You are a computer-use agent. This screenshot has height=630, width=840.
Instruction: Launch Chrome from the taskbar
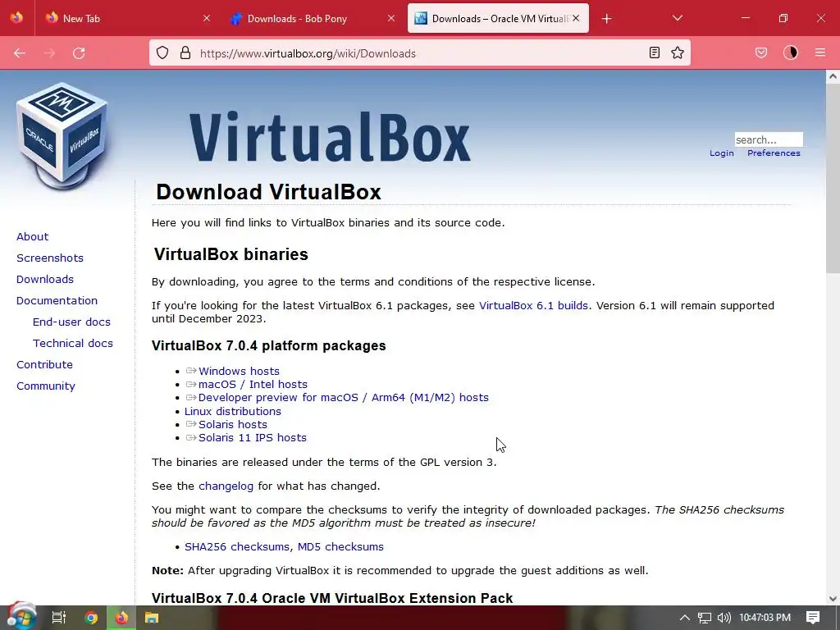(x=91, y=618)
